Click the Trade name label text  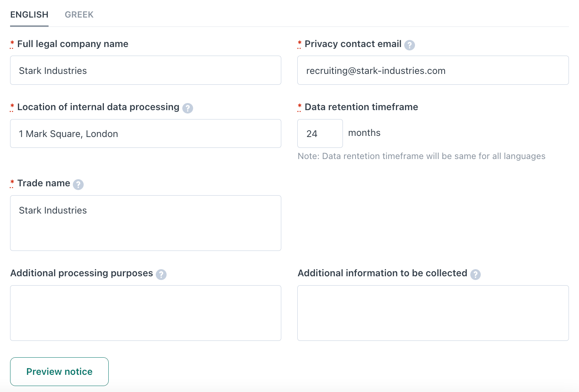(44, 183)
